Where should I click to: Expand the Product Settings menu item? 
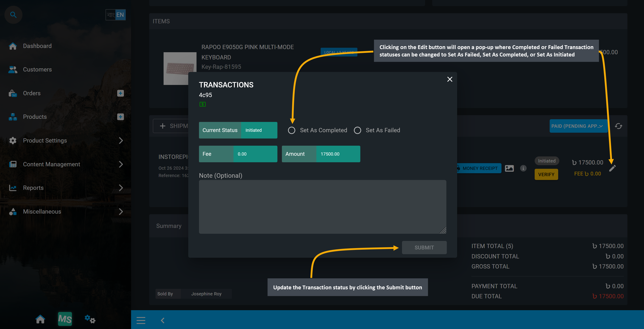121,140
